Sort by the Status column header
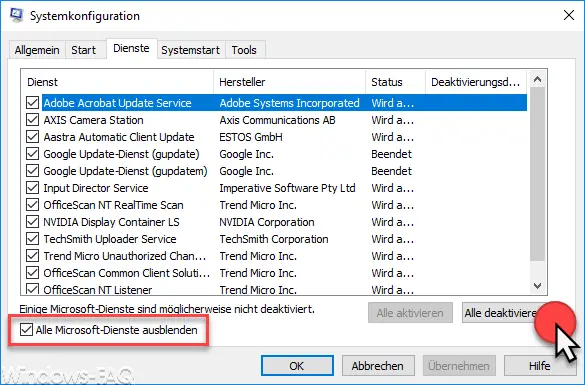 (x=395, y=82)
